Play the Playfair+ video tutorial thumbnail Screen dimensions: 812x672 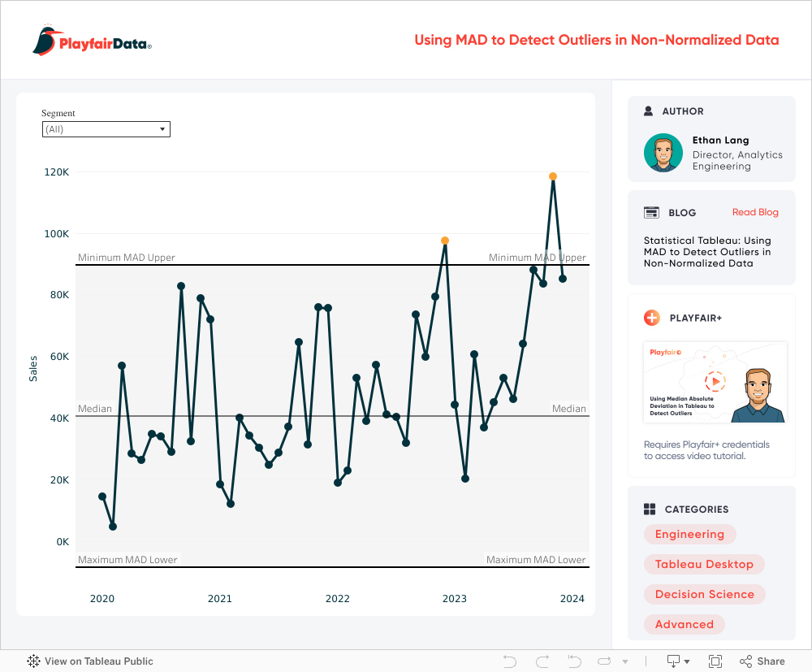715,382
